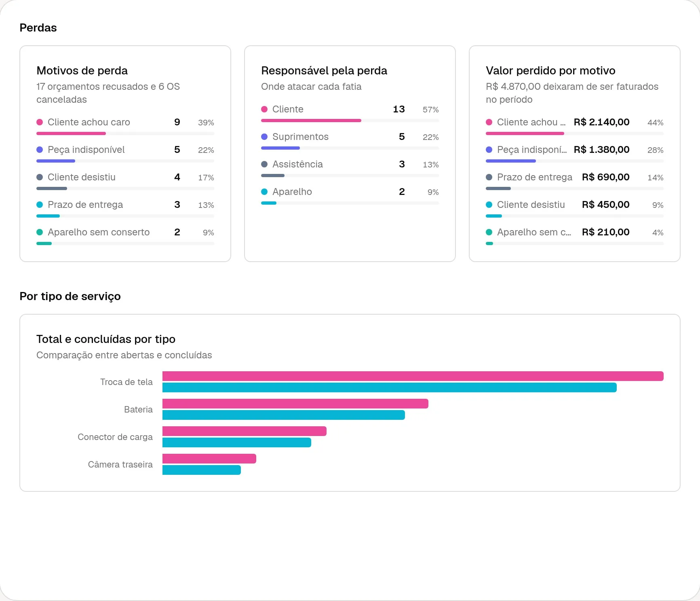Click the R$ 1.380,00 lost value
The image size is (700, 601).
(x=601, y=150)
